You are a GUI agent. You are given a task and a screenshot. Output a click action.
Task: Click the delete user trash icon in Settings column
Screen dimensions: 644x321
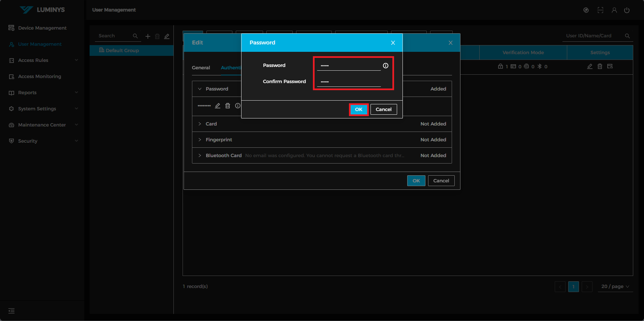[600, 67]
